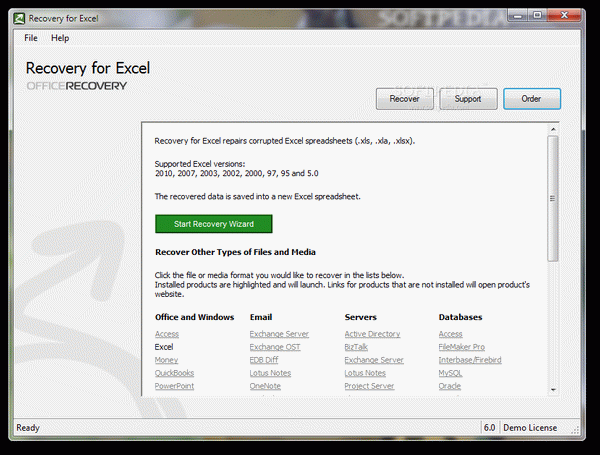Click the 6.0 version status cell

[489, 428]
